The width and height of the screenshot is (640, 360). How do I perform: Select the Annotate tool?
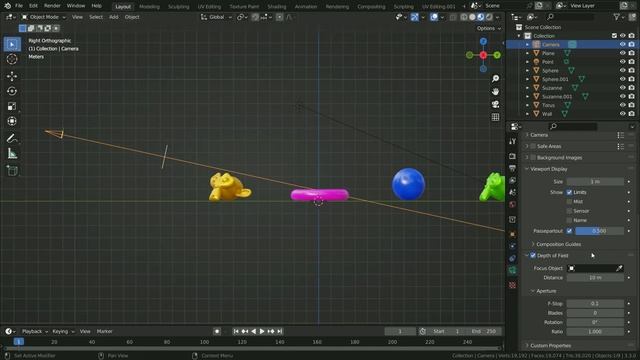[12, 138]
